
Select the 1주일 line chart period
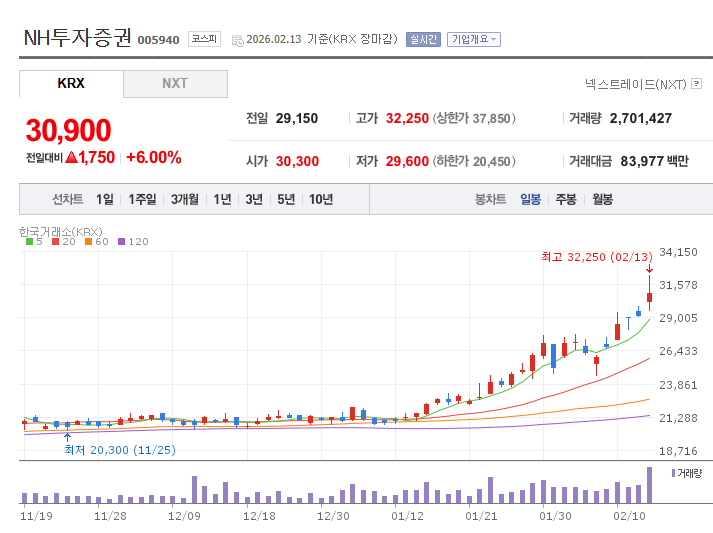click(x=142, y=199)
